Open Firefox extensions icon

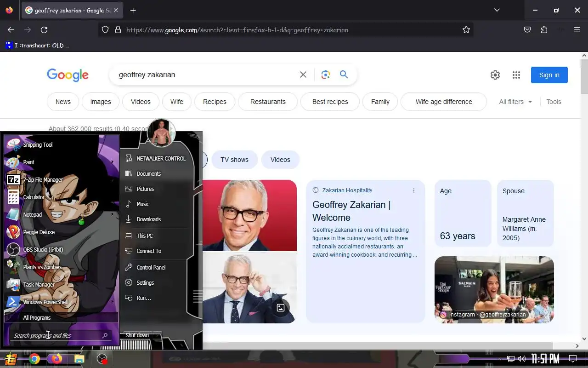[x=544, y=29]
